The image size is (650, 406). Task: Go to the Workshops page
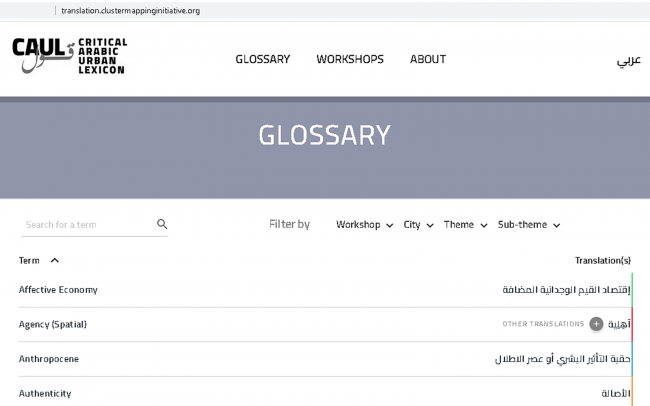(x=350, y=59)
